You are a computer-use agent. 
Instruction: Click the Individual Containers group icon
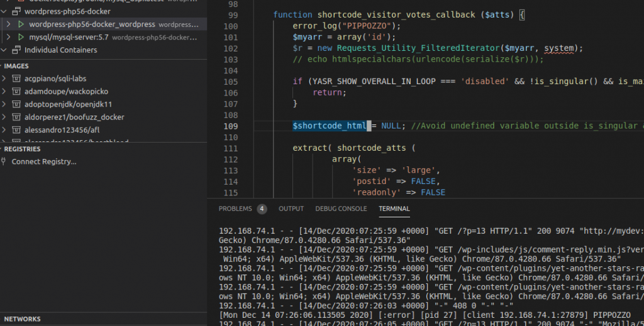point(16,50)
